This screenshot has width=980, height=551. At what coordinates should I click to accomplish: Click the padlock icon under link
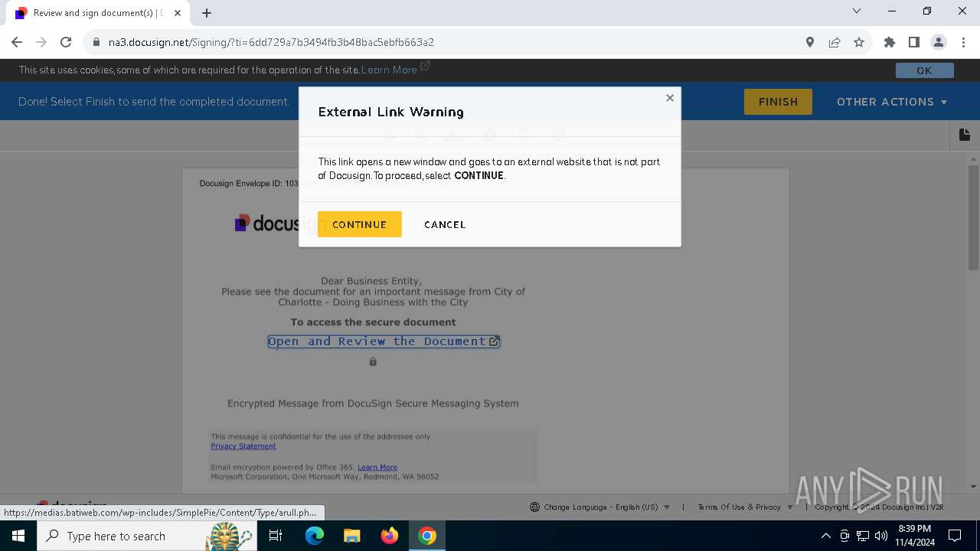[373, 361]
